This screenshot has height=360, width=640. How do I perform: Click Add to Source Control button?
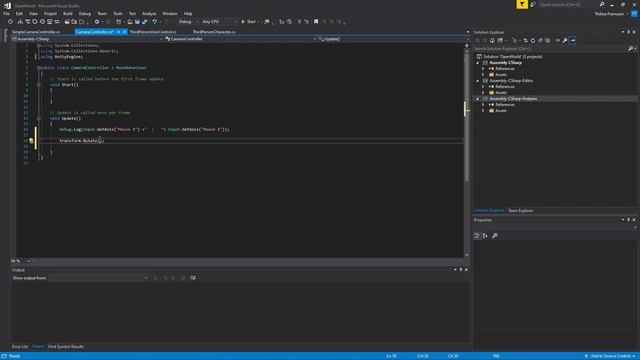pyautogui.click(x=610, y=356)
